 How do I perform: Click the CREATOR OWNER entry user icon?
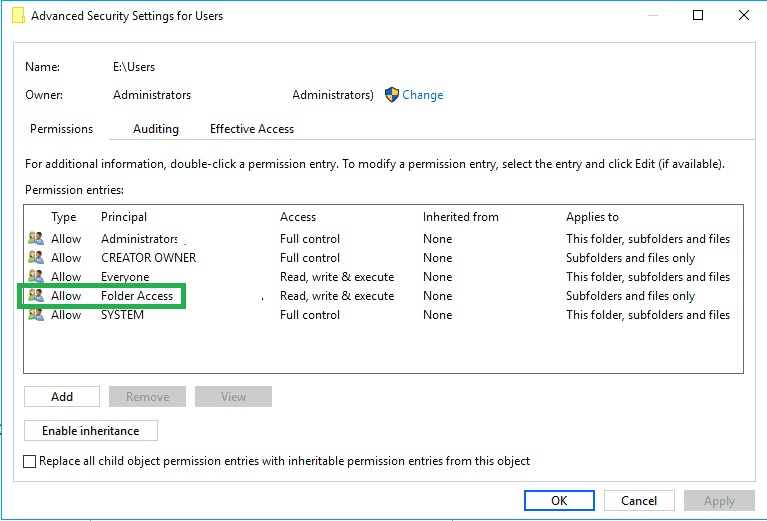pyautogui.click(x=36, y=257)
